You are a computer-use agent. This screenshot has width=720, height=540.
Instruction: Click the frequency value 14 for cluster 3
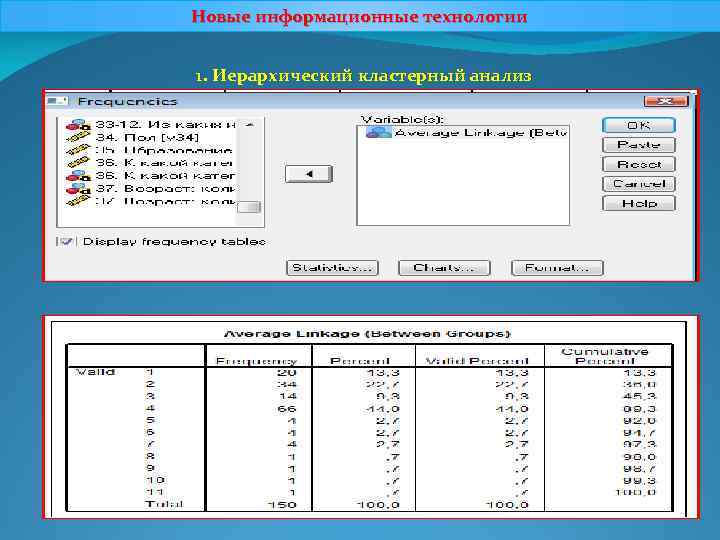tap(287, 396)
